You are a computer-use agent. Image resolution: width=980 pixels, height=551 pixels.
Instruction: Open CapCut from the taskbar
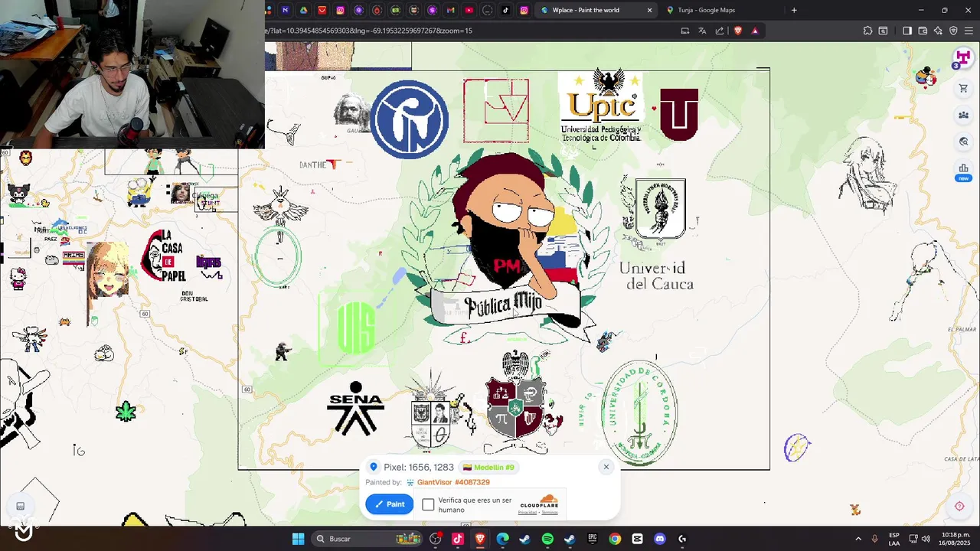pyautogui.click(x=637, y=539)
